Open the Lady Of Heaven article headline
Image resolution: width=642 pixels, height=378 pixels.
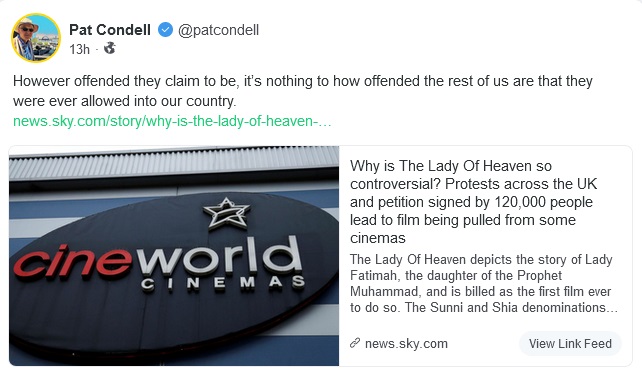[x=473, y=202]
